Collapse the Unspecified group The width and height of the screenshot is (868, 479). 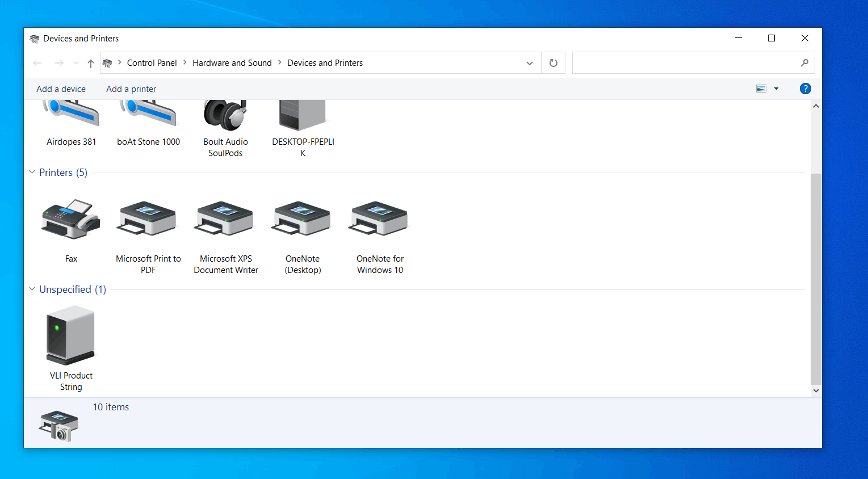tap(32, 289)
